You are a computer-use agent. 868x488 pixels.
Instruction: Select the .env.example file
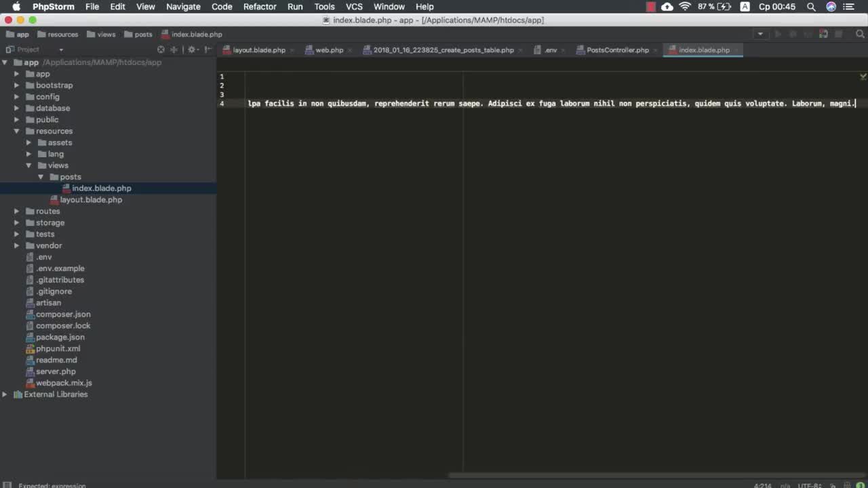point(60,268)
